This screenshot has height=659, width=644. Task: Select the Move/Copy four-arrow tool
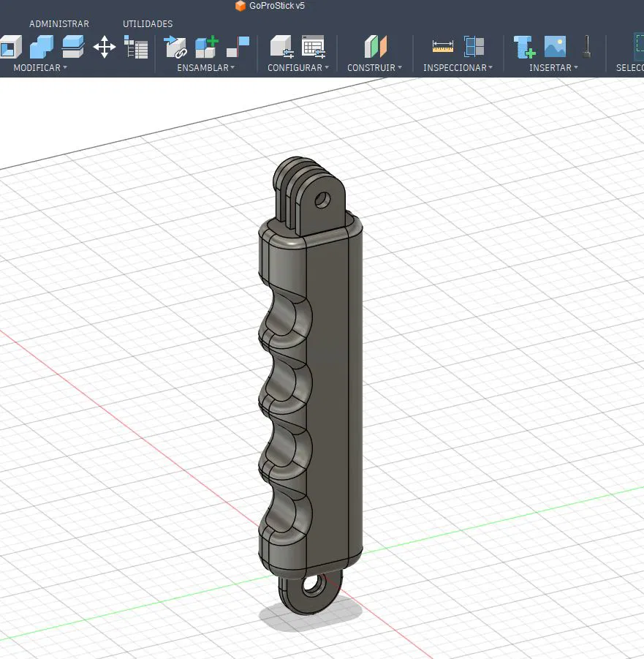pos(105,48)
